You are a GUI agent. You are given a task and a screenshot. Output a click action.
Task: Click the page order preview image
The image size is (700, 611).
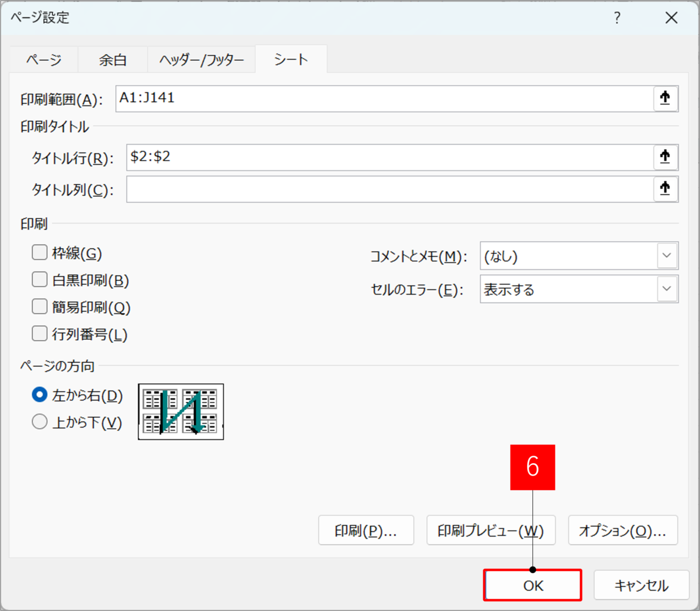pyautogui.click(x=181, y=412)
